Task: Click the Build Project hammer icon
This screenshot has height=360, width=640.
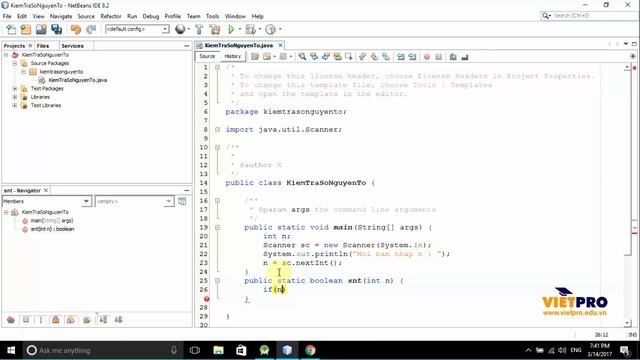Action: pos(199,29)
